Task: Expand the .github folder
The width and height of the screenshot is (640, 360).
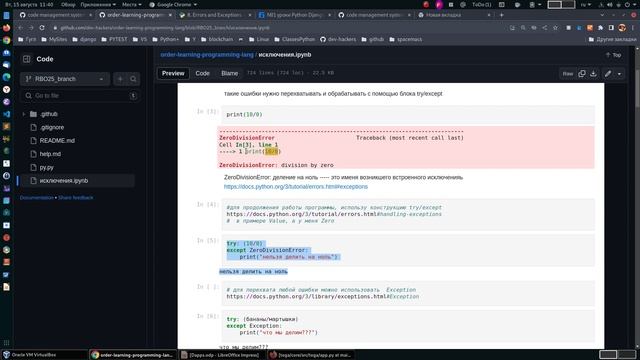Action: [x=24, y=114]
